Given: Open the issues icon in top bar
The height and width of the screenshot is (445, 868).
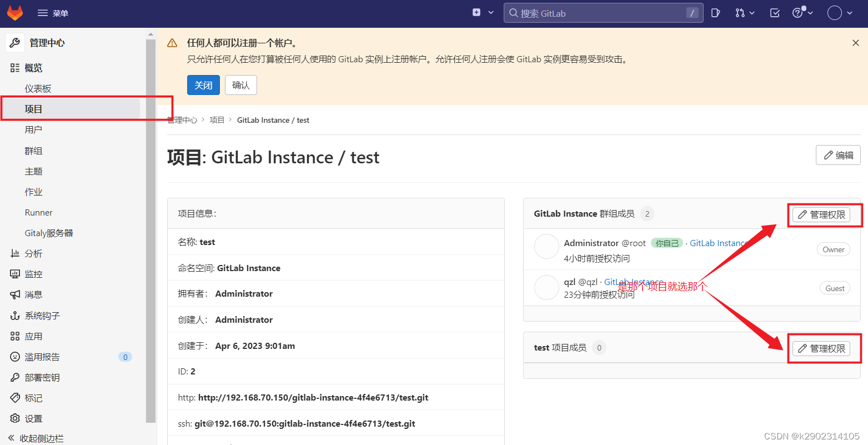Looking at the screenshot, I should (x=716, y=13).
